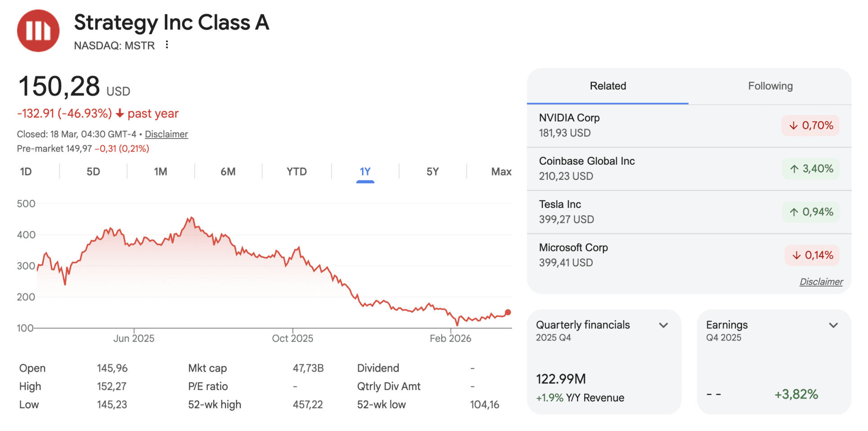Viewport: 868px width, 431px height.
Task: Click the Strategy Inc red logo icon
Action: (38, 31)
